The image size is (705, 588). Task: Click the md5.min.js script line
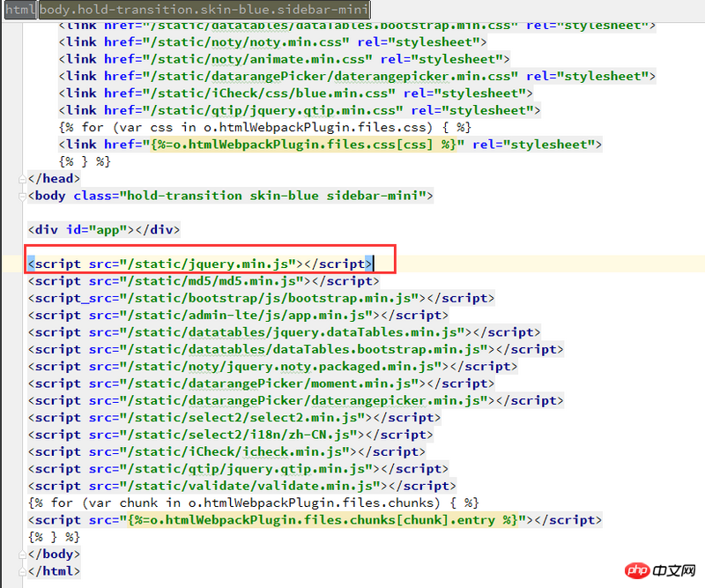coord(204,281)
